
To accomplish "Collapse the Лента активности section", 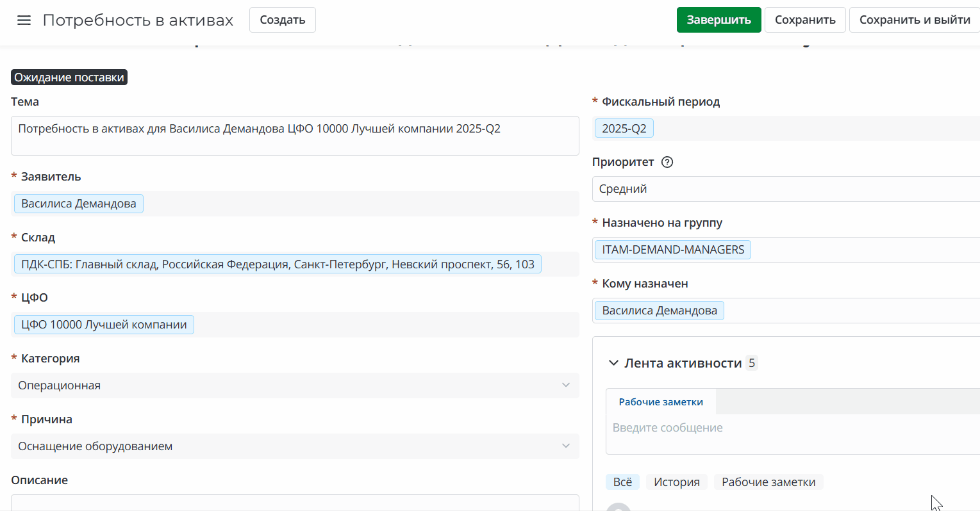I will [613, 363].
